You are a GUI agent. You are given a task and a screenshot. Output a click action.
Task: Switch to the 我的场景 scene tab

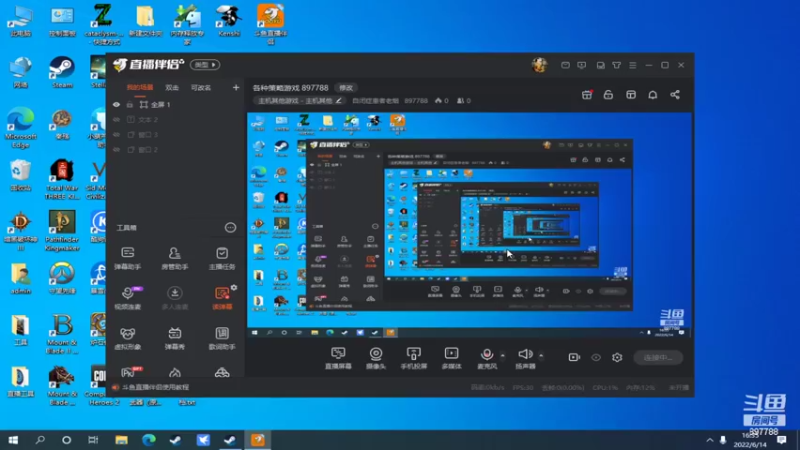(139, 88)
